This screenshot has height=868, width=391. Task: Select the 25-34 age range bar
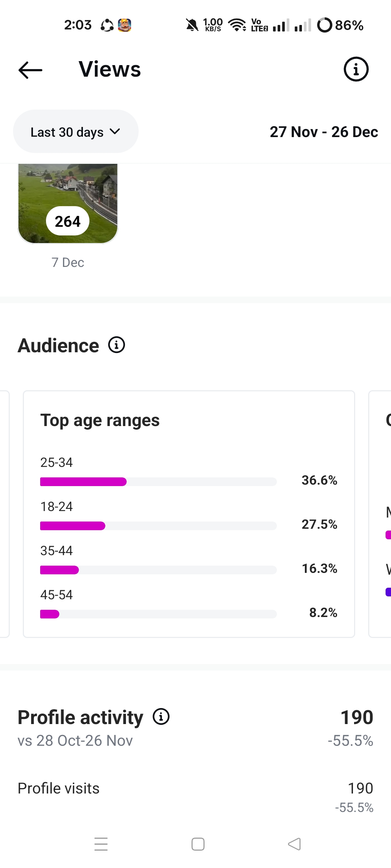point(158,482)
